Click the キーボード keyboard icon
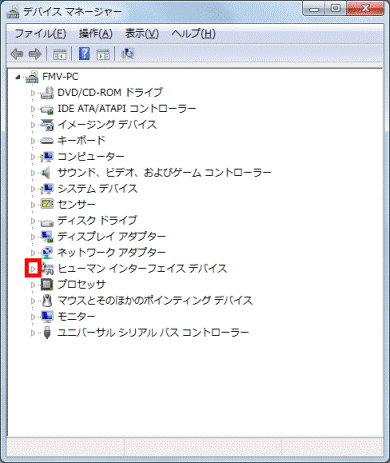Screen dimensions: 390x463 click(x=47, y=141)
